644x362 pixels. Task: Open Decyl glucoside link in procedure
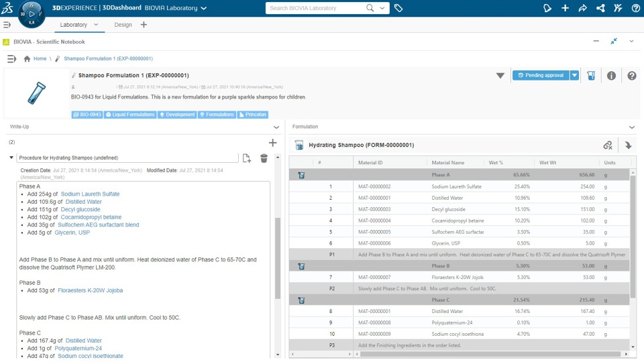tap(80, 209)
